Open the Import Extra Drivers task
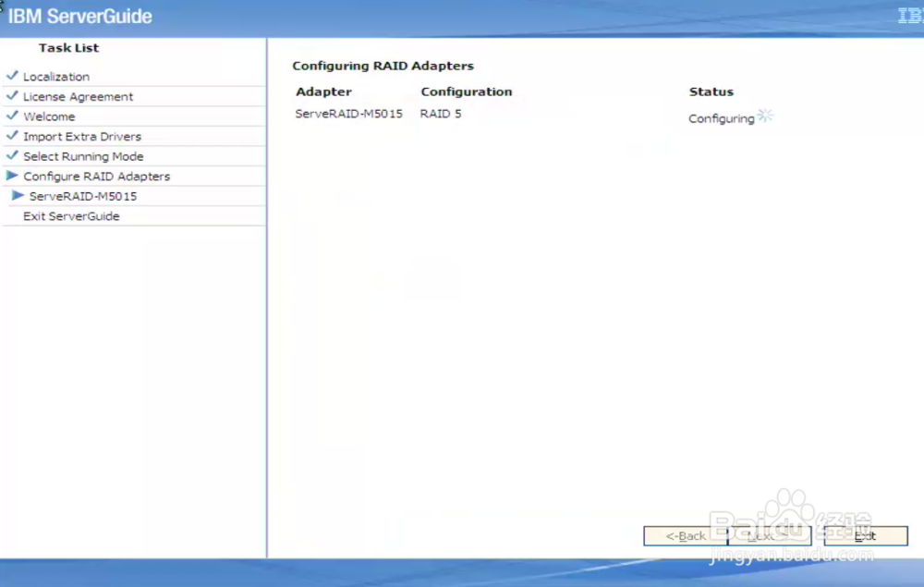924x587 pixels. 82,136
